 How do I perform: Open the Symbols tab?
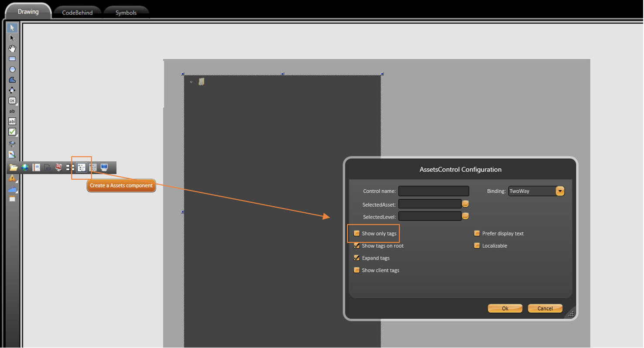[126, 13]
